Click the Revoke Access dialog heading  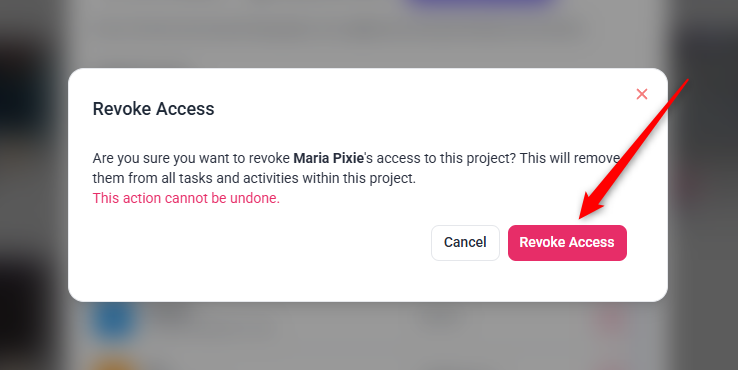153,109
